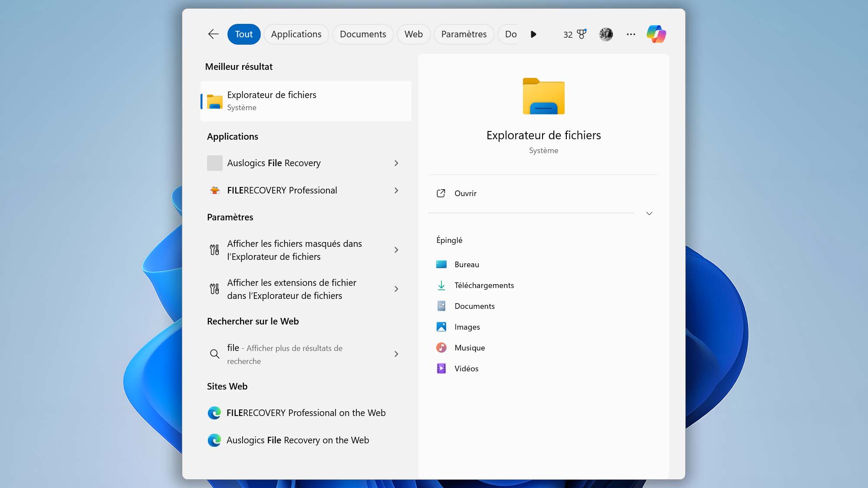Open Images pinned folder
868x488 pixels.
pos(467,327)
